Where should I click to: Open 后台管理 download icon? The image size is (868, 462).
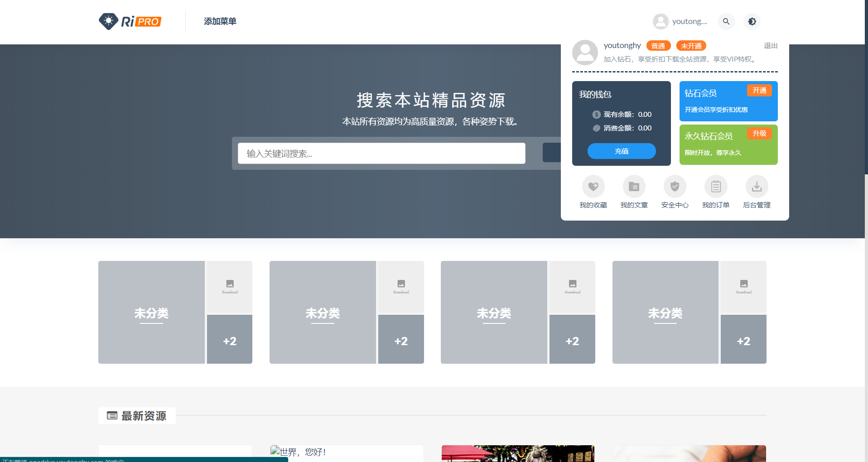(757, 187)
